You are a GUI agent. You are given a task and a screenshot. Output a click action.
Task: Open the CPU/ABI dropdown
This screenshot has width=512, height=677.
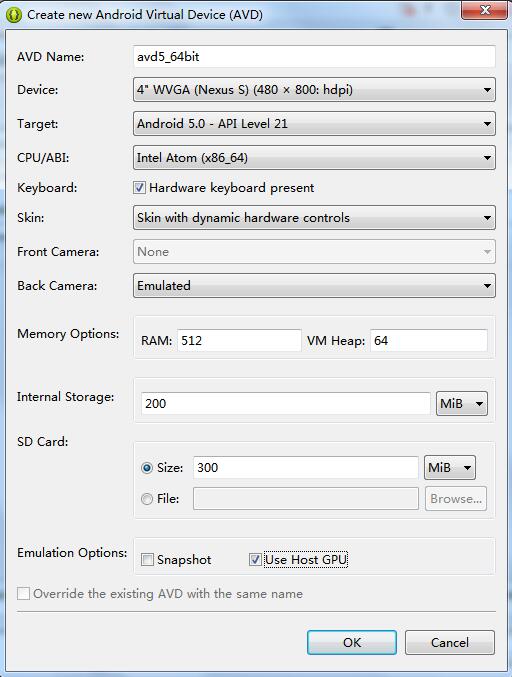click(x=314, y=158)
